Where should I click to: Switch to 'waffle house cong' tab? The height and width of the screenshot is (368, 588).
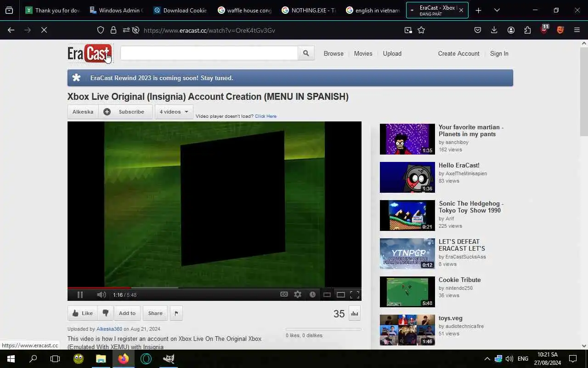244,10
